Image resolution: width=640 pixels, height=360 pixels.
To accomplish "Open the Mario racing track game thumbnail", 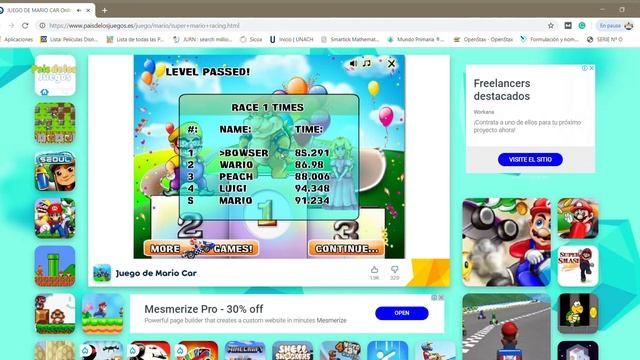I will (507, 327).
